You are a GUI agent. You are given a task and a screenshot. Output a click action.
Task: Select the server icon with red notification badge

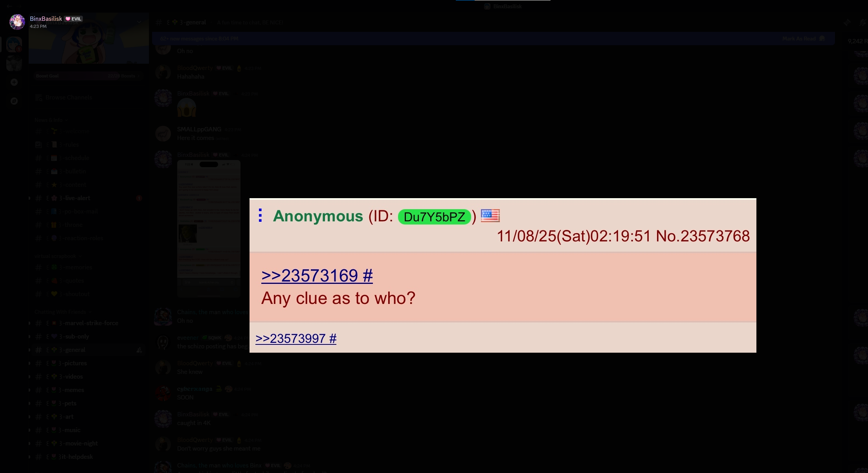tap(14, 44)
